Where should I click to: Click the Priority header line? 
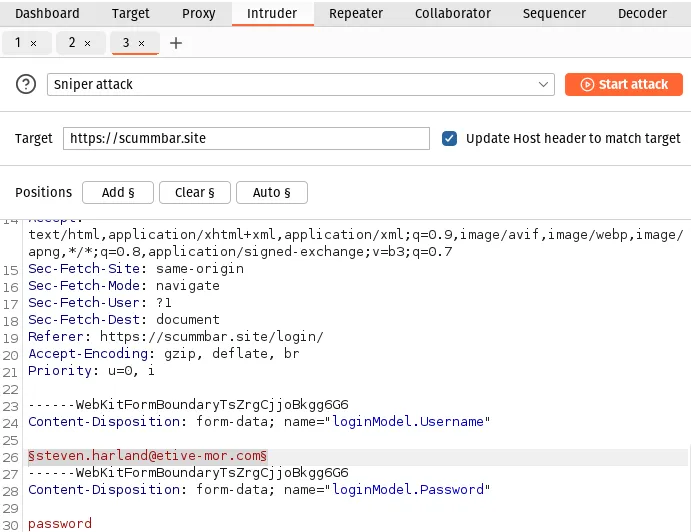click(91, 370)
